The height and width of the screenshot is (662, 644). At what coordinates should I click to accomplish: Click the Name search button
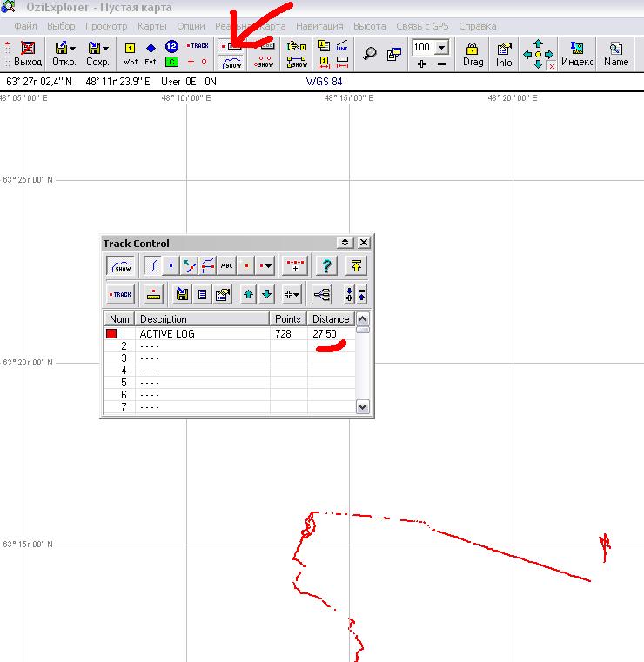point(616,54)
